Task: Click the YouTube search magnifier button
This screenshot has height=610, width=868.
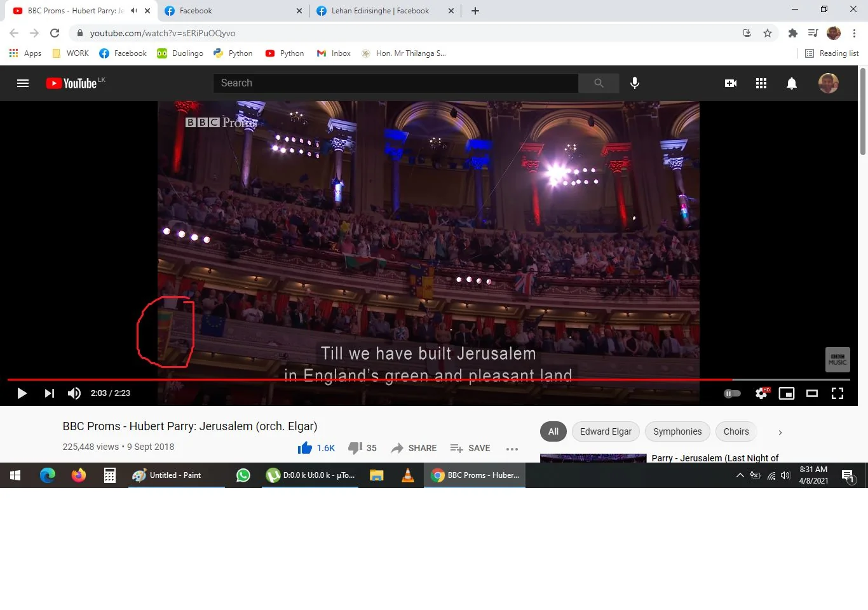Action: [599, 83]
